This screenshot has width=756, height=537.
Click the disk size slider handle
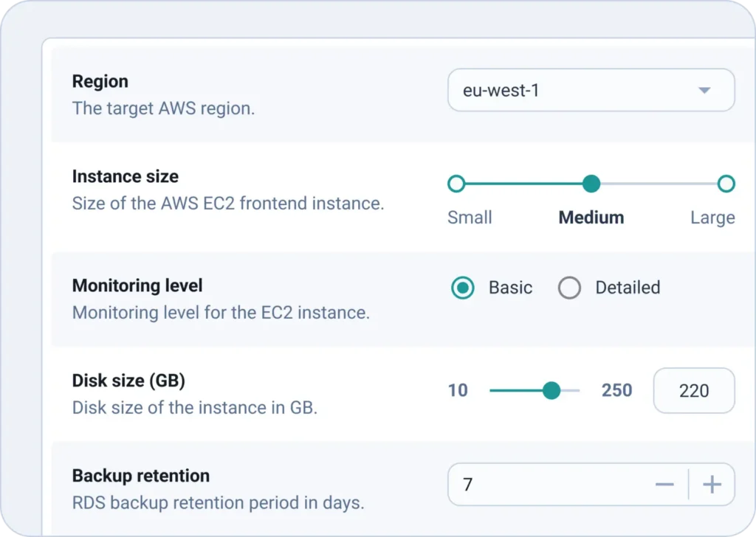coord(551,391)
